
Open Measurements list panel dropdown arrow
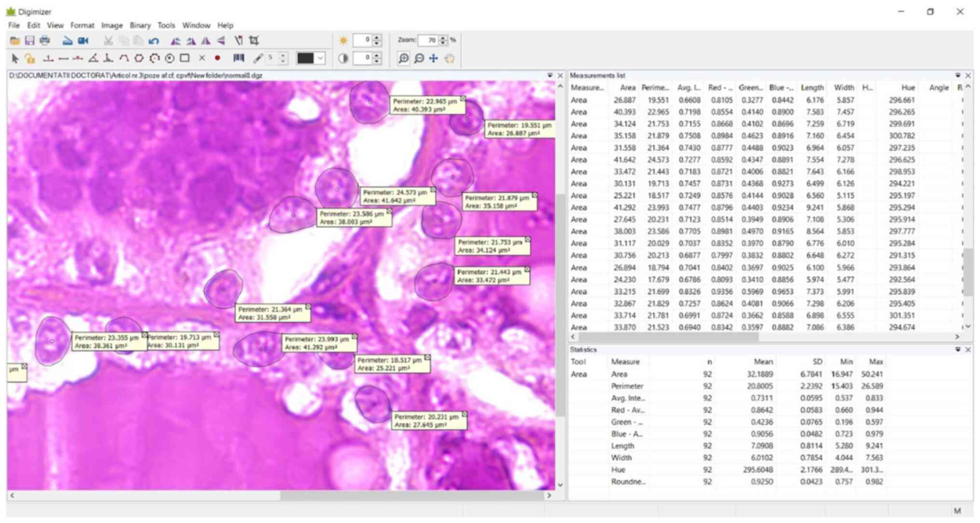[x=958, y=75]
